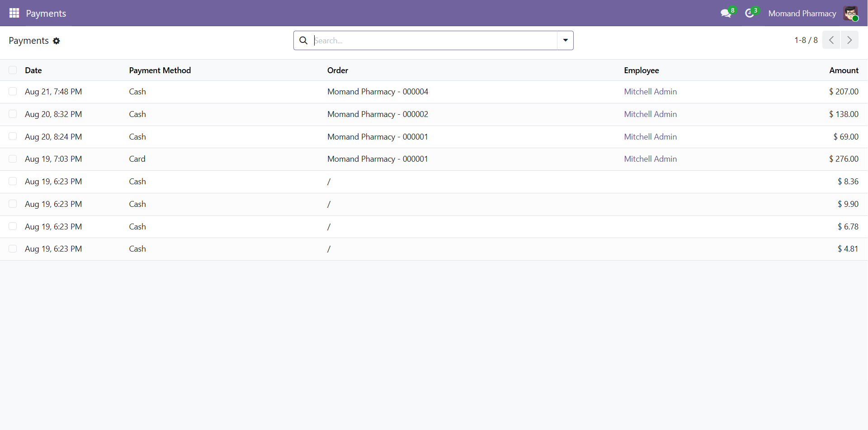Click the Aug 20, 8:32 PM date
This screenshot has width=868, height=430.
(53, 114)
